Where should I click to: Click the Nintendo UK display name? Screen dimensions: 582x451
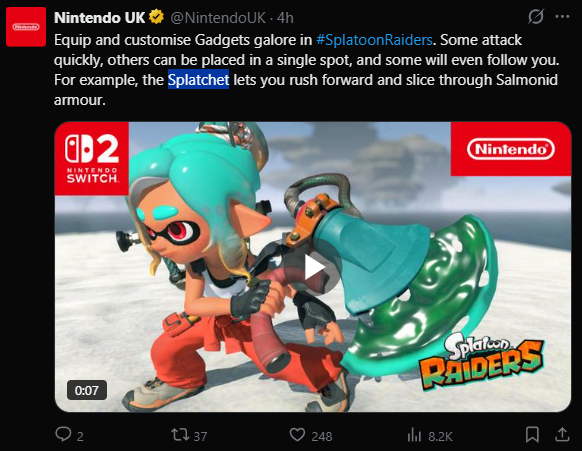coord(99,17)
